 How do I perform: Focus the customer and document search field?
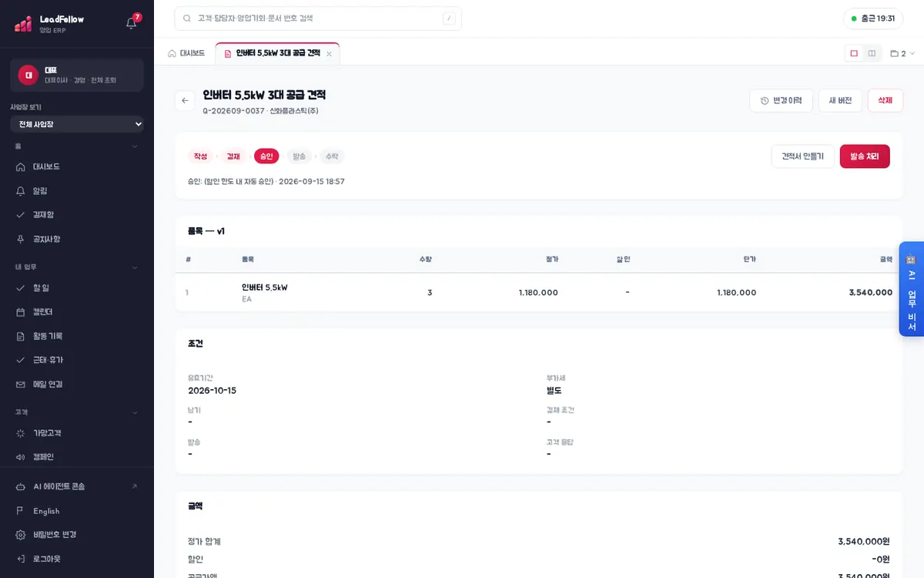pos(318,18)
